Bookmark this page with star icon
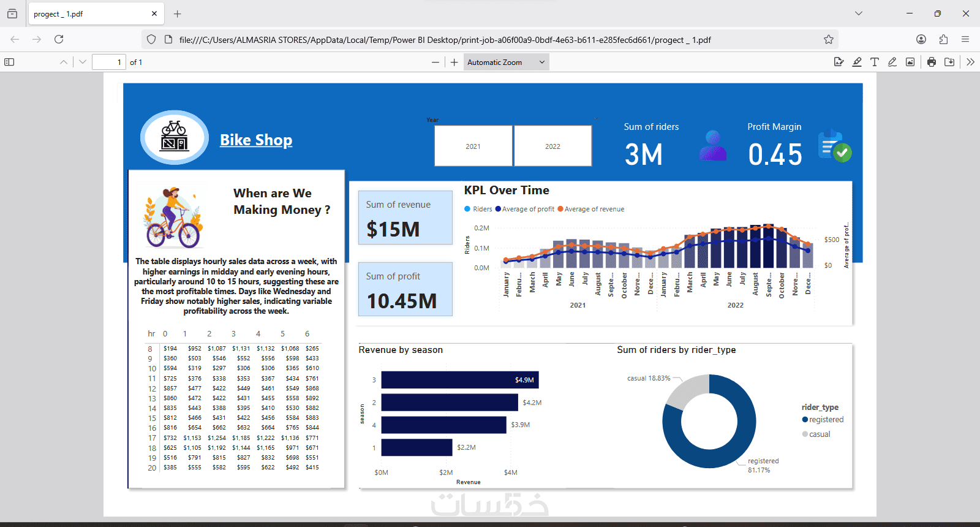This screenshot has width=980, height=527. (x=829, y=39)
